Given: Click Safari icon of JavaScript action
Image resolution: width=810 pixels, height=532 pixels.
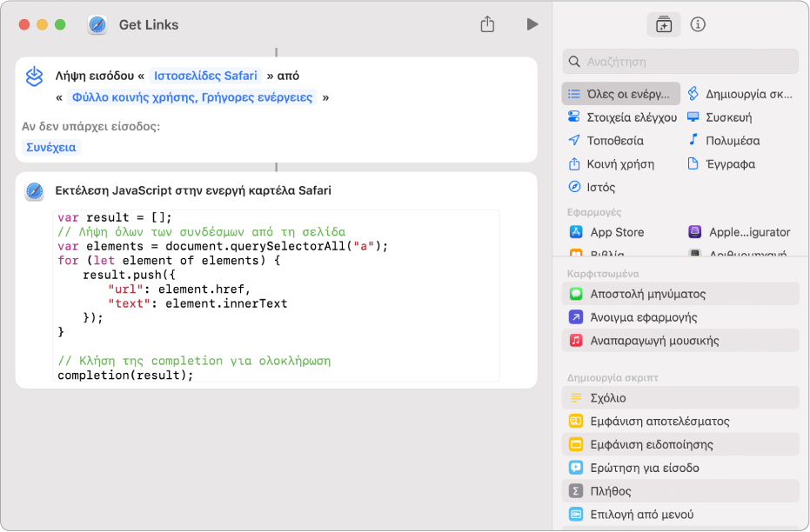Looking at the screenshot, I should [x=35, y=191].
